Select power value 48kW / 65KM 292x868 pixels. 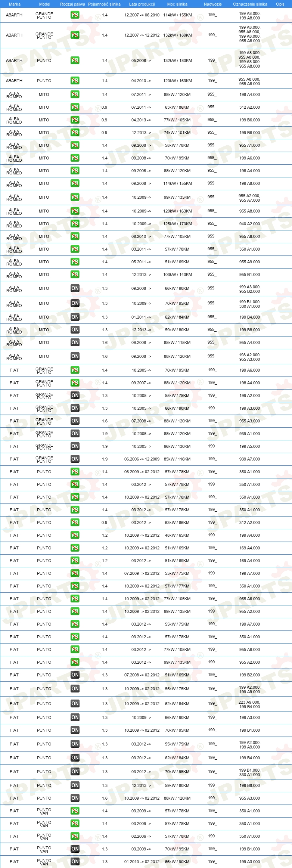177,535
